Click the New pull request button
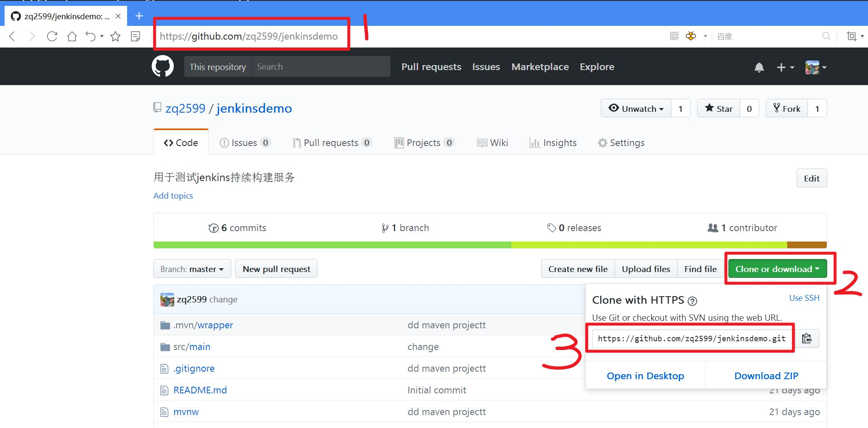This screenshot has width=868, height=428. (276, 269)
